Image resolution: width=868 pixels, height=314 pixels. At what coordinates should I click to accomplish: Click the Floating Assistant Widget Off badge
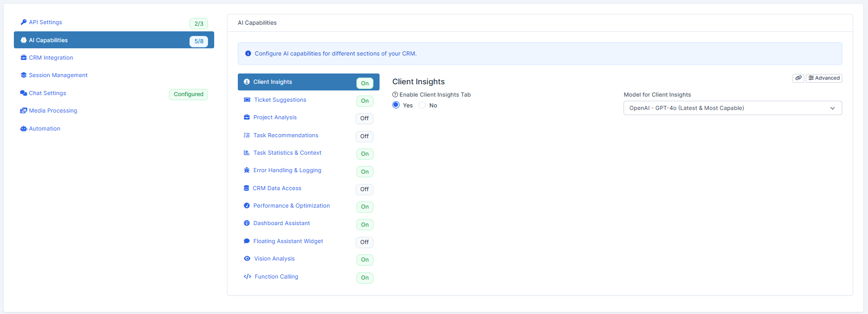[364, 242]
